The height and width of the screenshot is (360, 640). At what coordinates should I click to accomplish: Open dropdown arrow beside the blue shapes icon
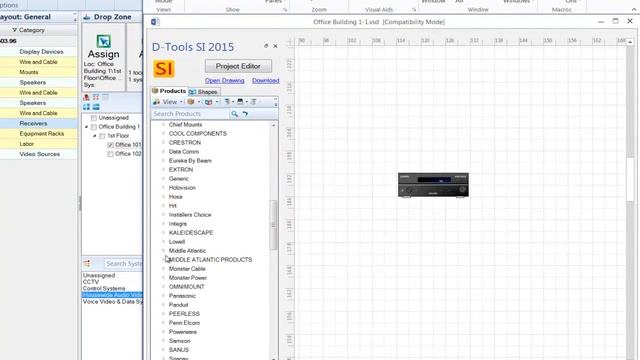tap(217, 102)
